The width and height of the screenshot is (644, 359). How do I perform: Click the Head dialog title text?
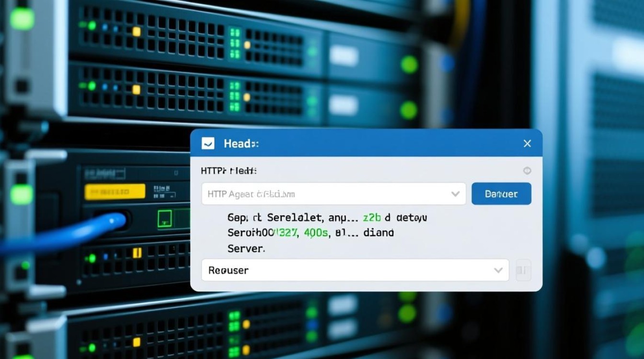pyautogui.click(x=241, y=144)
